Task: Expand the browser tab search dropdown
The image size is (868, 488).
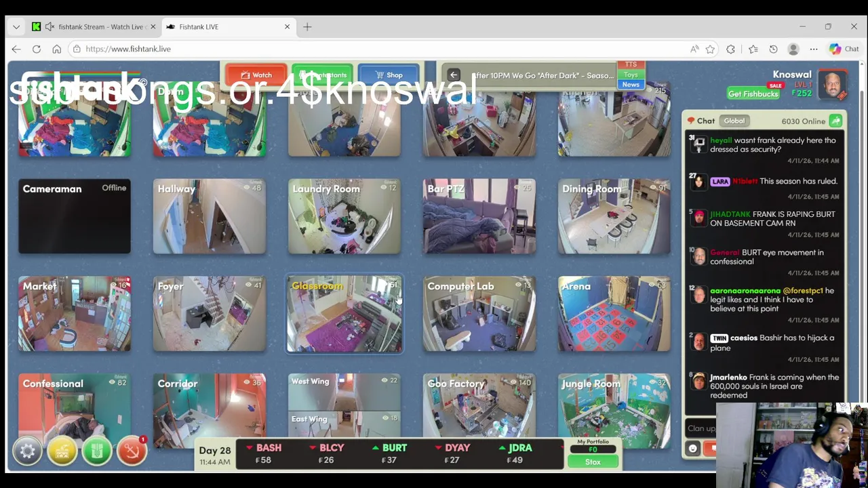Action: point(16,26)
